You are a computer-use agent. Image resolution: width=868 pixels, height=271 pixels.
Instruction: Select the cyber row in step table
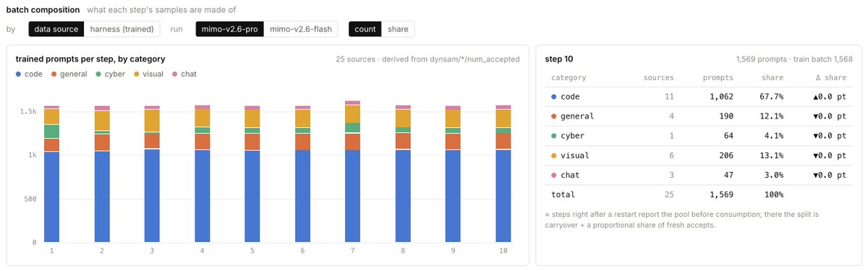click(699, 136)
